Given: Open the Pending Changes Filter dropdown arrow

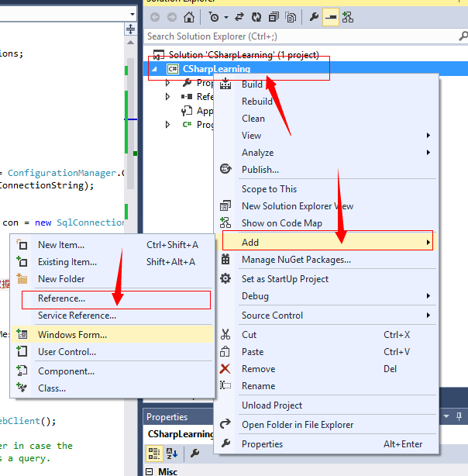Looking at the screenshot, I should click(x=225, y=16).
